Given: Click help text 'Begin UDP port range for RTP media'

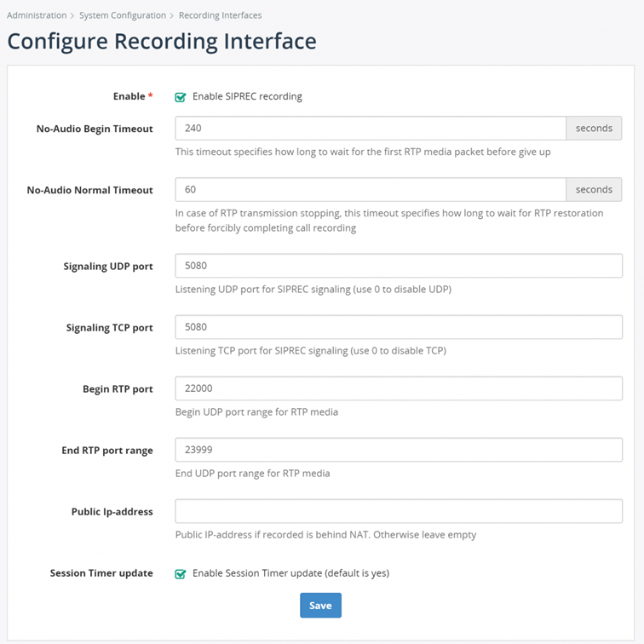Looking at the screenshot, I should 256,412.
